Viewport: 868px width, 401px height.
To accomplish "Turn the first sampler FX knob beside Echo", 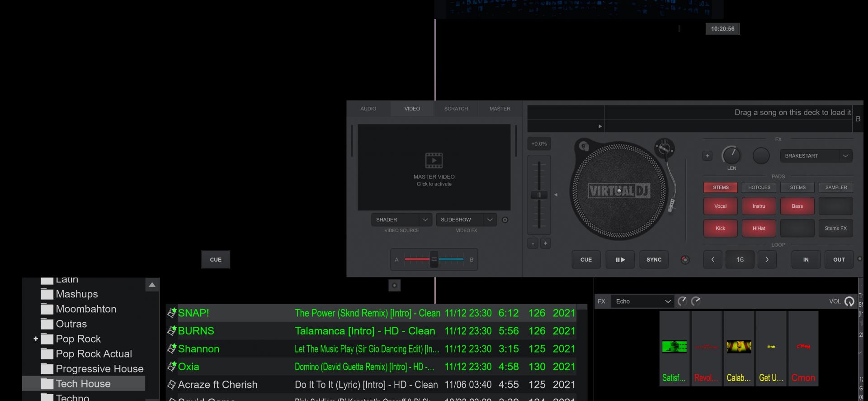I will (x=682, y=301).
